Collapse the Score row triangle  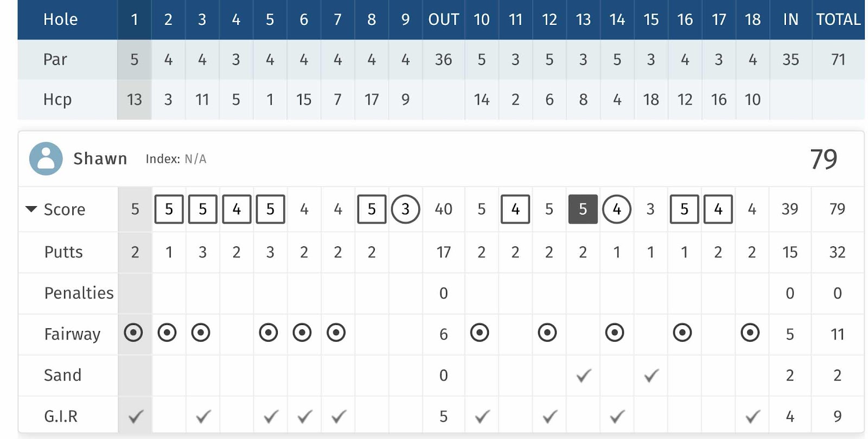(31, 209)
